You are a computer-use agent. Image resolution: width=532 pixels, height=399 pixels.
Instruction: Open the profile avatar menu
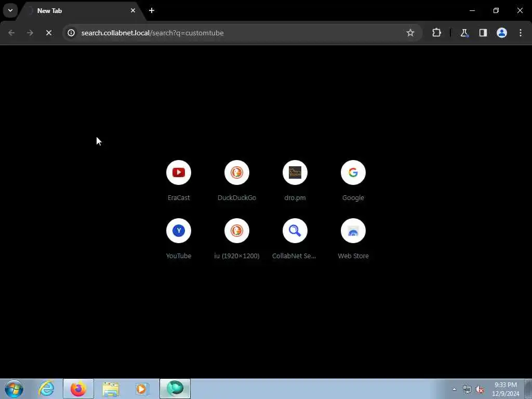point(502,33)
